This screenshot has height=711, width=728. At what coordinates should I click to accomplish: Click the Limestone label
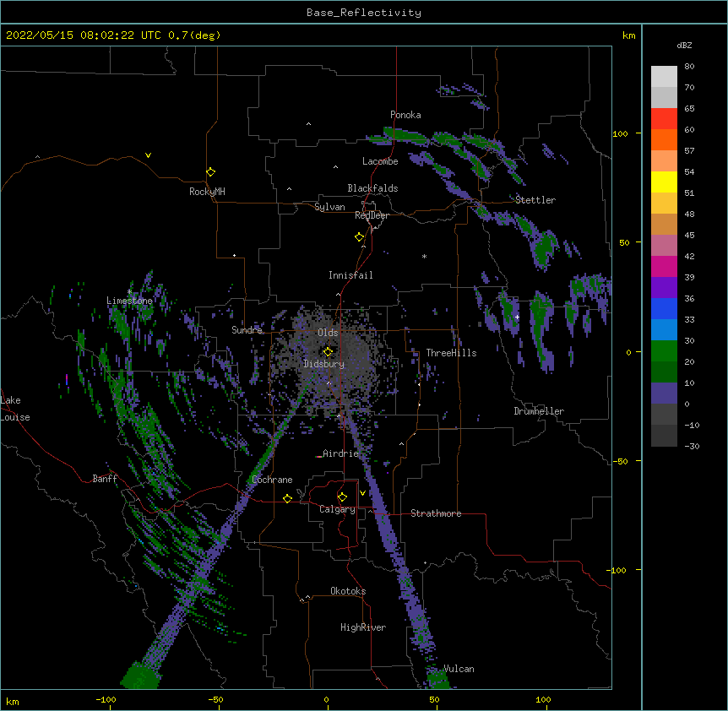[129, 301]
